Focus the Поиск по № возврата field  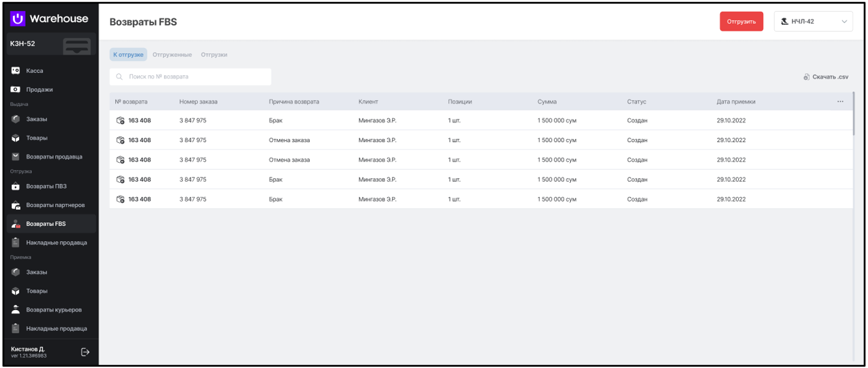[190, 77]
